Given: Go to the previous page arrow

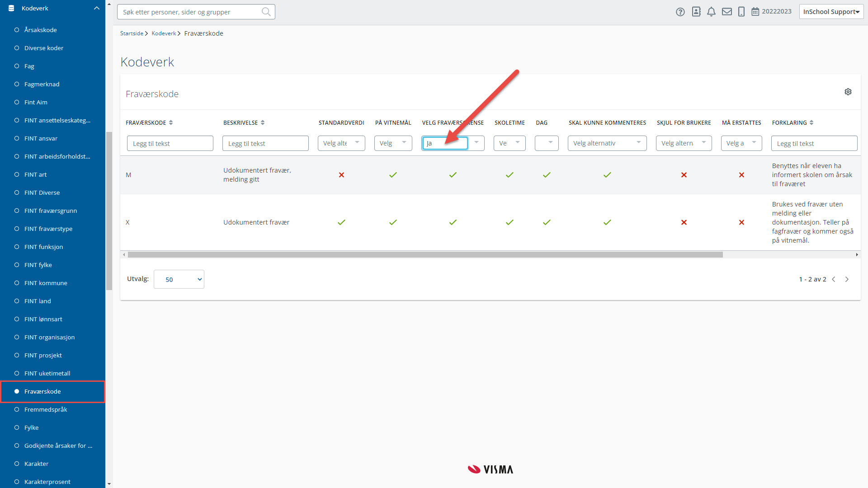Looking at the screenshot, I should pyautogui.click(x=834, y=279).
